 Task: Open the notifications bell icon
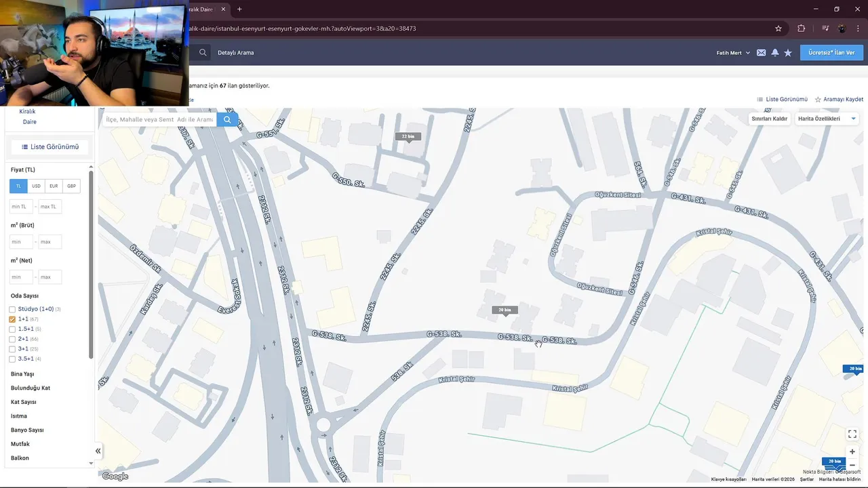[774, 53]
